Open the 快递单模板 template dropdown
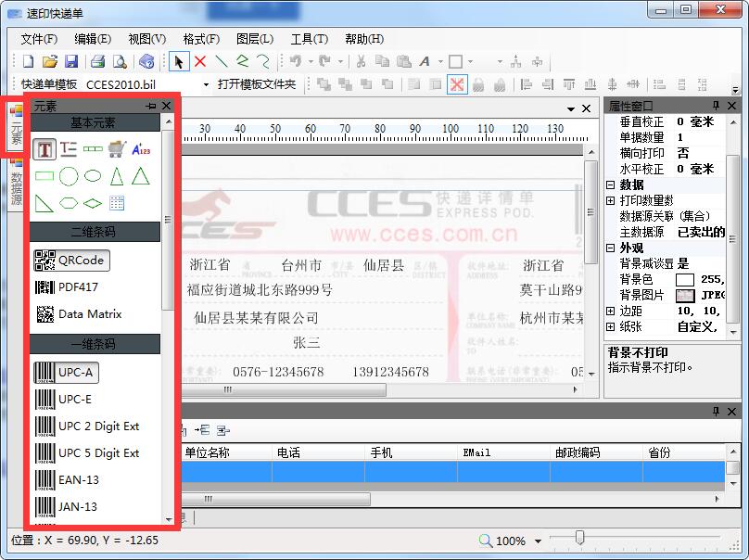The height and width of the screenshot is (560, 749). 207,84
